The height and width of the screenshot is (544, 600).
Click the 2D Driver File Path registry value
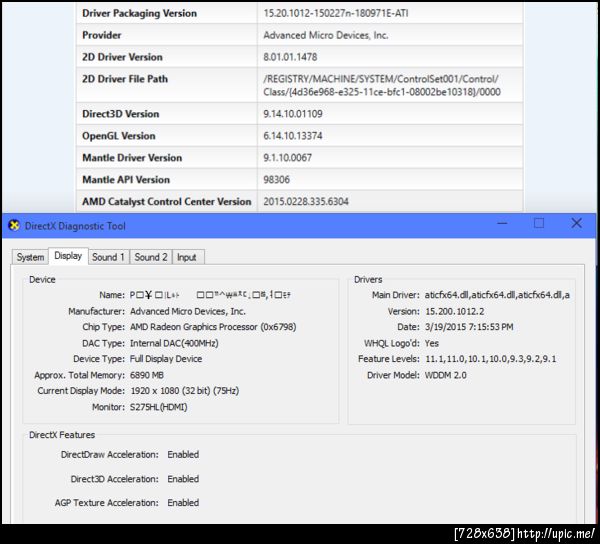[x=382, y=85]
